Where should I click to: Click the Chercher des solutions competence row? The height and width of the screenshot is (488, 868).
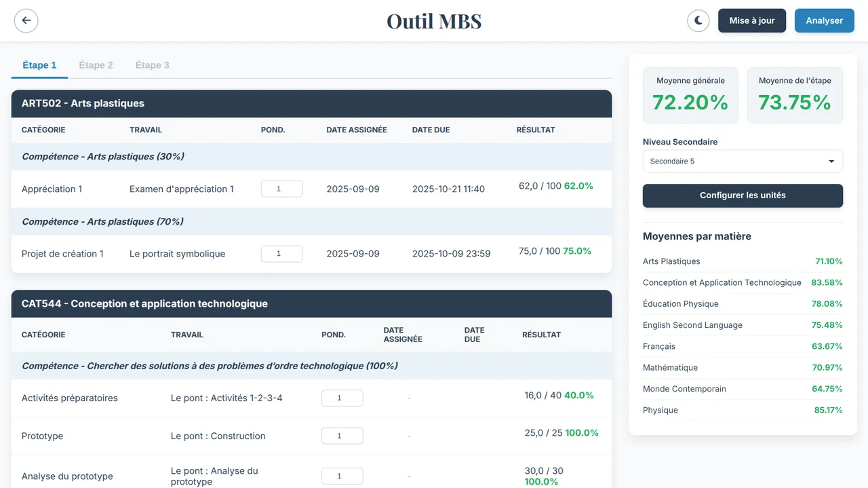[311, 366]
